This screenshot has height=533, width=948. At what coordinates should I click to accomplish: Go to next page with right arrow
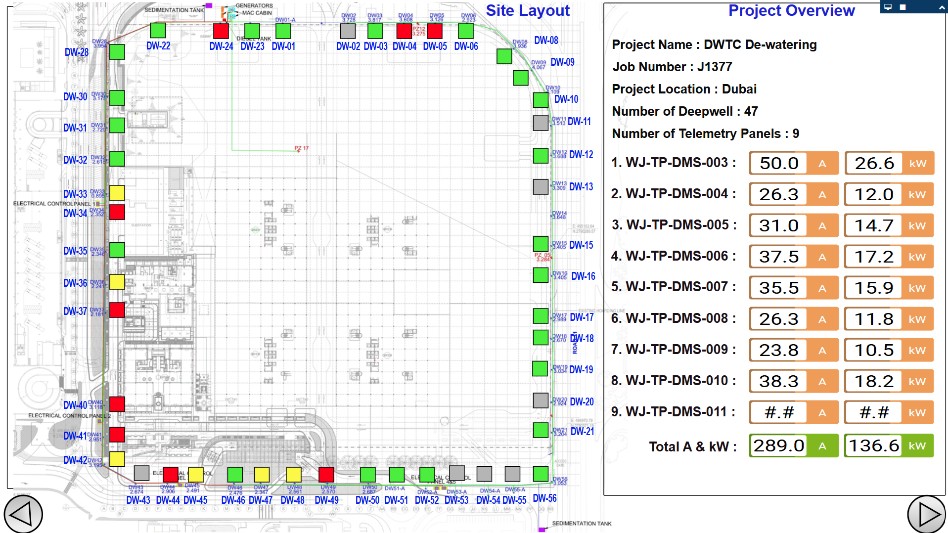[x=925, y=514]
